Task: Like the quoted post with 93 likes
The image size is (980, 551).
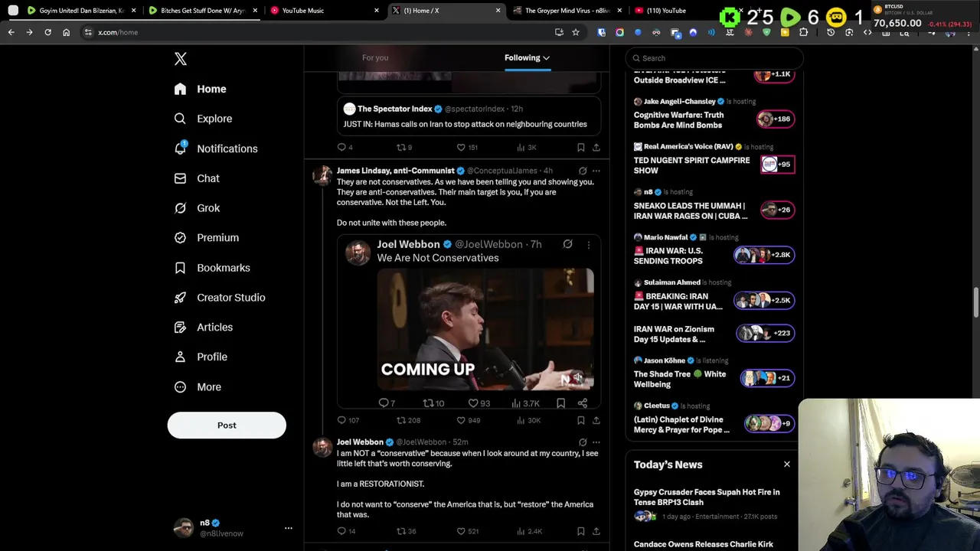Action: pyautogui.click(x=473, y=403)
